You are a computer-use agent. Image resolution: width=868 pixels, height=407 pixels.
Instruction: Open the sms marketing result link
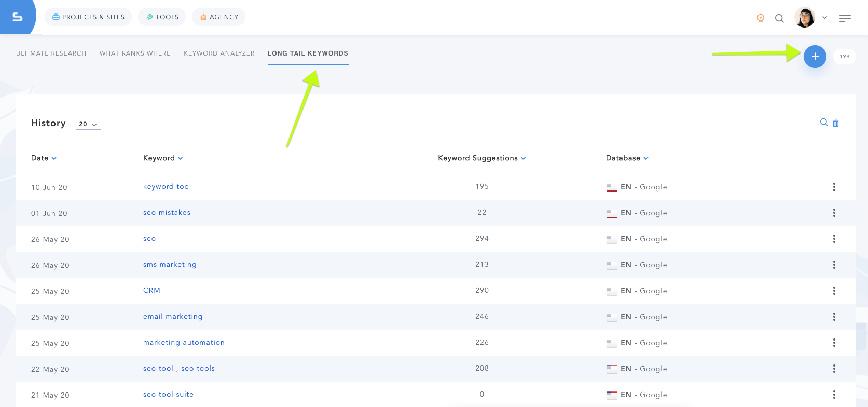[170, 264]
